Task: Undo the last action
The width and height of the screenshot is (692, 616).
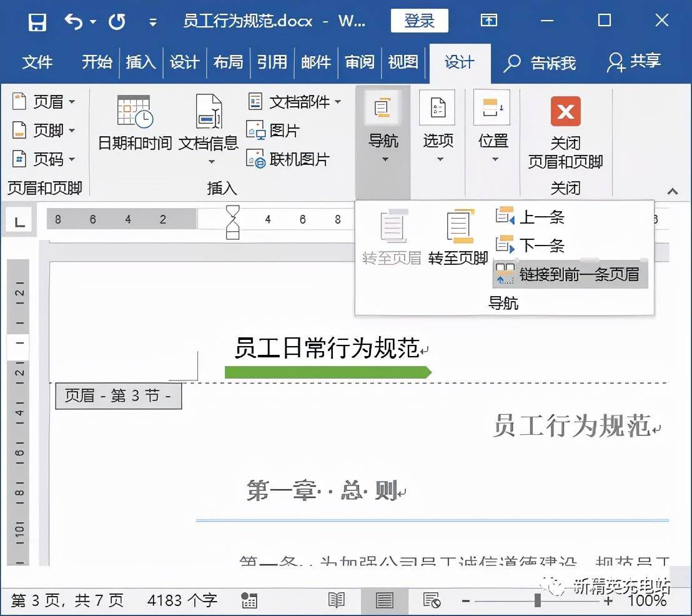Action: tap(73, 21)
